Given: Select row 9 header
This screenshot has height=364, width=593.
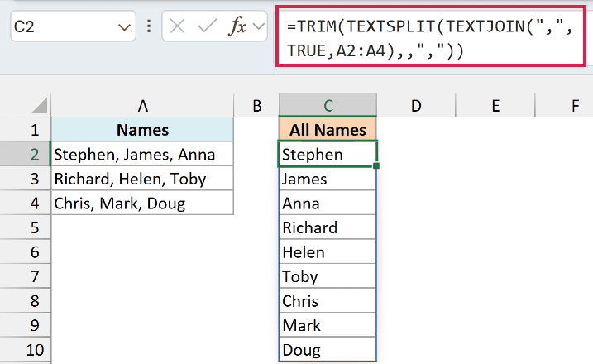Looking at the screenshot, I should tap(26, 325).
